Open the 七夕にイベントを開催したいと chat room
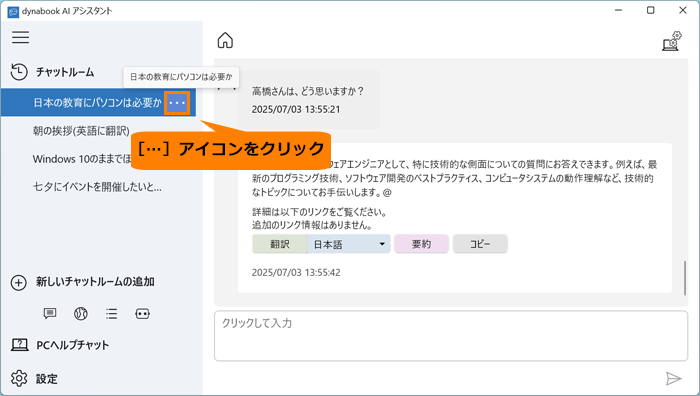The image size is (700, 396). click(x=97, y=187)
